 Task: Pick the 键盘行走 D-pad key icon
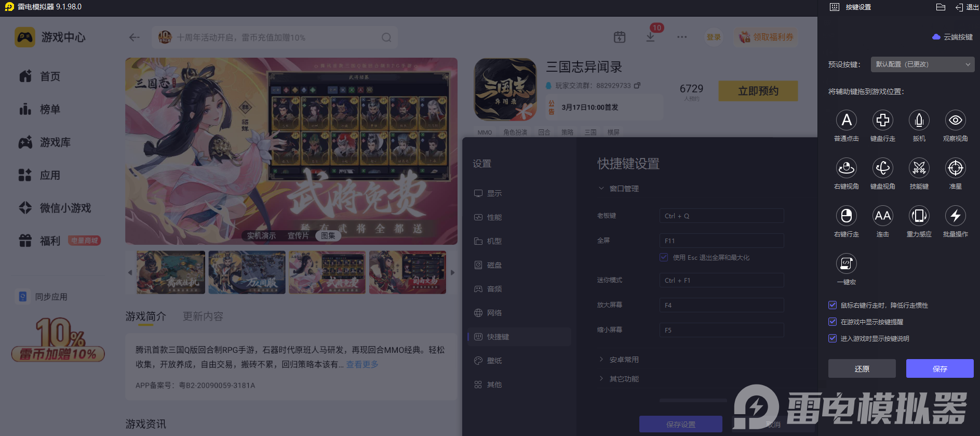(883, 120)
